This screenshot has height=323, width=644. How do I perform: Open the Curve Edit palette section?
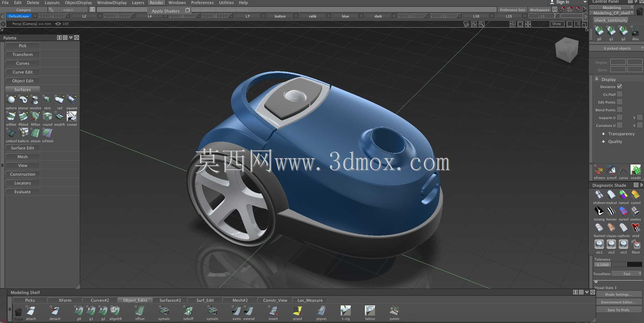tap(23, 72)
